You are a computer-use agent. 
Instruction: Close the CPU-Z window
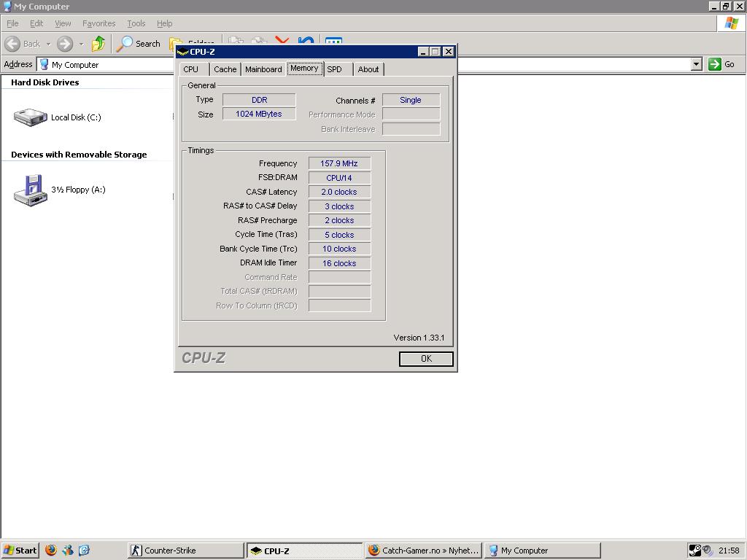click(x=449, y=52)
